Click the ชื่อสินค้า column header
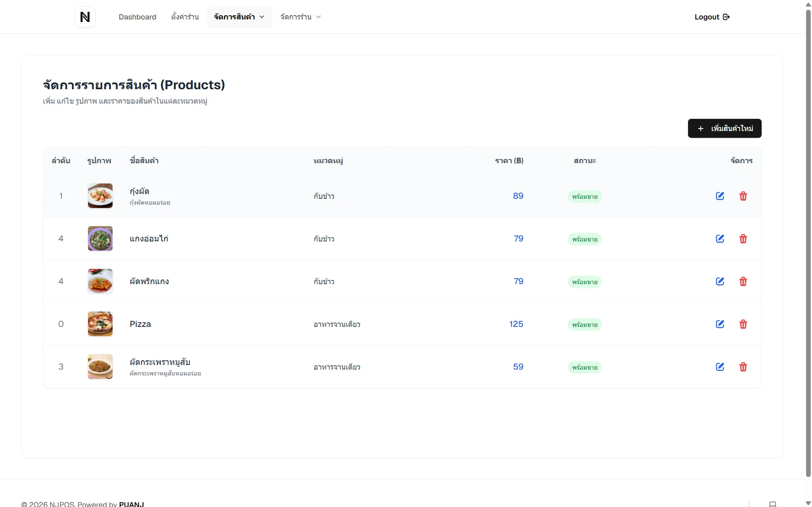The height and width of the screenshot is (507, 812). coord(144,161)
